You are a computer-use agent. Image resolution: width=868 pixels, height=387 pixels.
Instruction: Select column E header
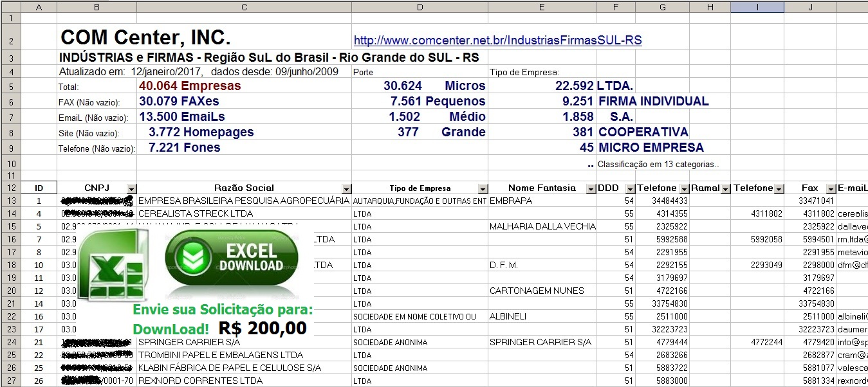542,7
